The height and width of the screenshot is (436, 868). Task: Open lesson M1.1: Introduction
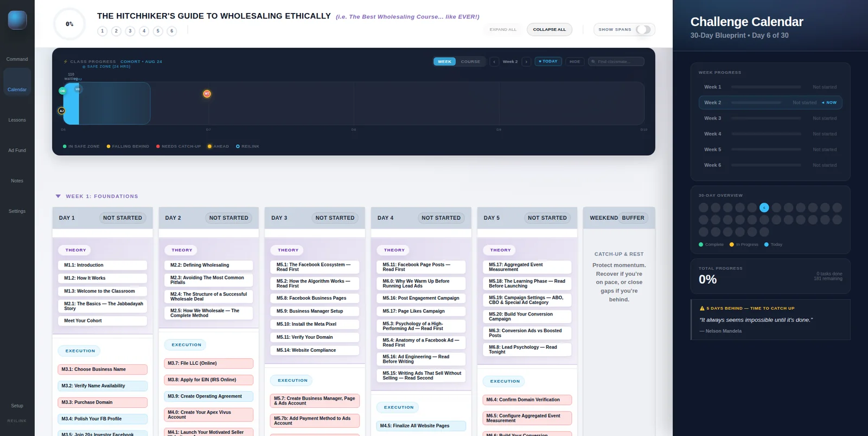pos(103,266)
